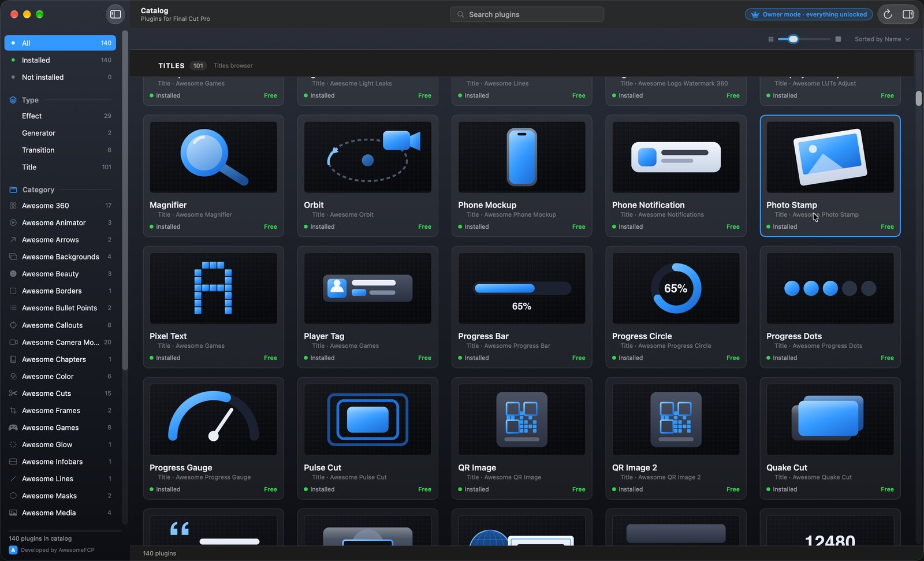Select the Installed filter
Viewport: 924px width, 561px height.
point(60,60)
